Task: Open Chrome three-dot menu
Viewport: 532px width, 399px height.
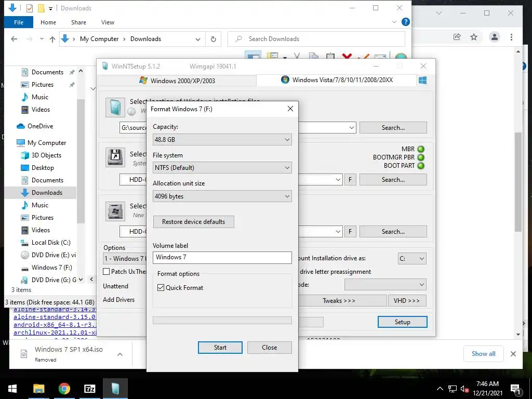Action: (511, 37)
